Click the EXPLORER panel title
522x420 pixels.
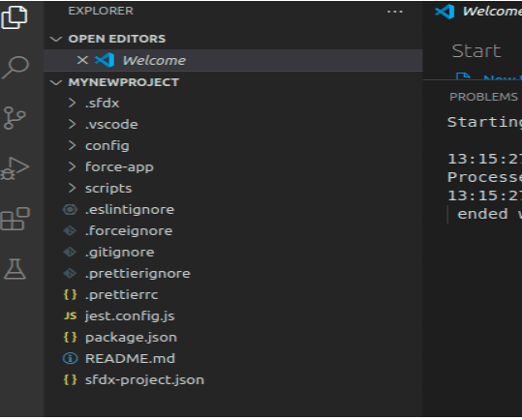[x=101, y=11]
